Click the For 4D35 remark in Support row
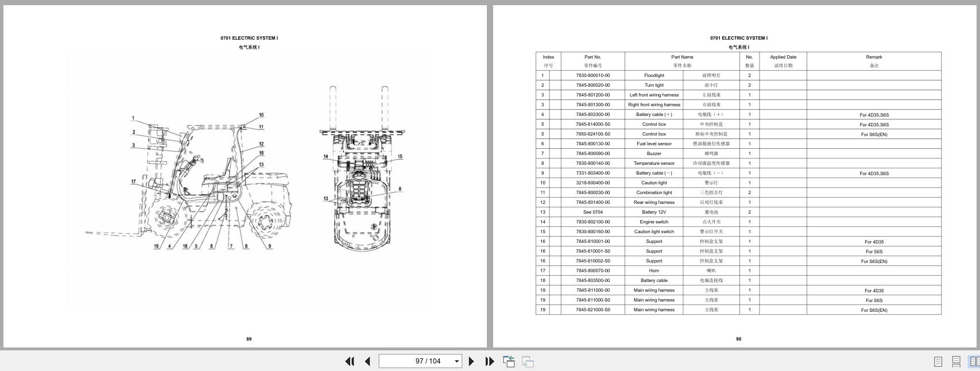Screen dimensions: 980x371 coord(874,242)
